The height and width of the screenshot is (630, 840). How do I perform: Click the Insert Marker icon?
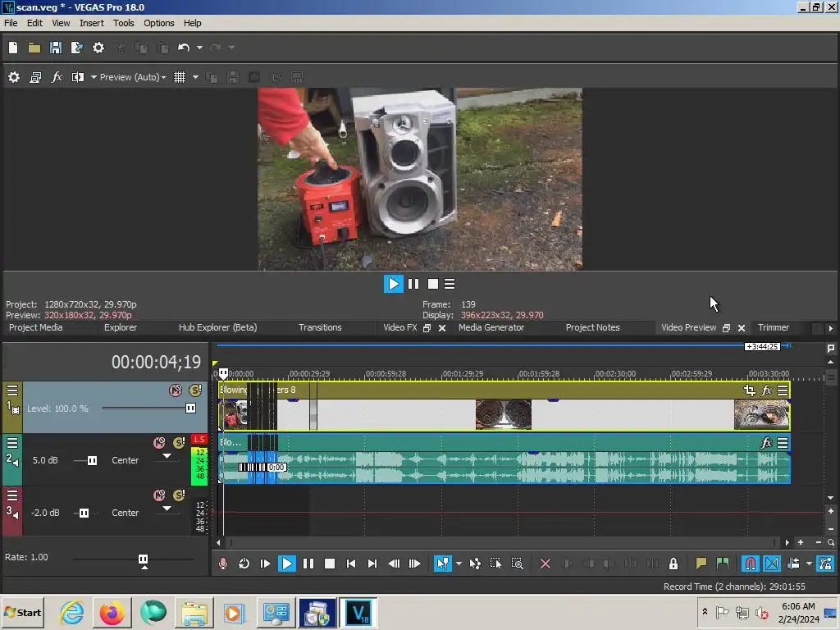[701, 564]
